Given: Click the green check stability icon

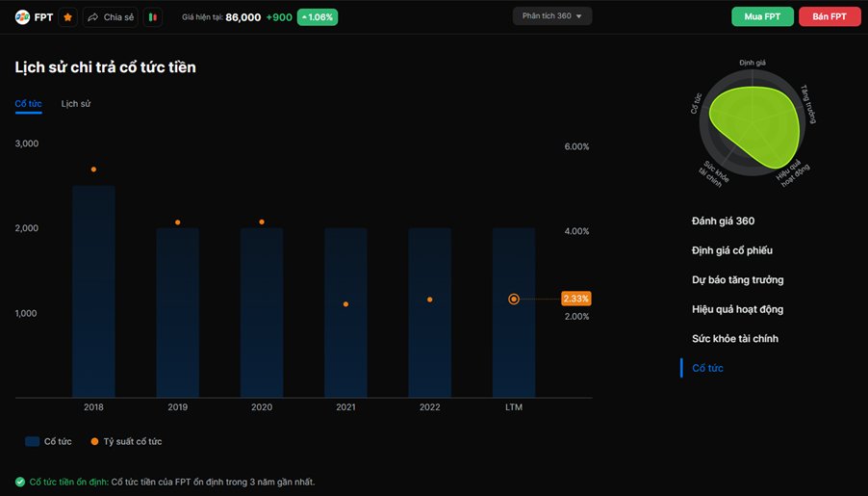Looking at the screenshot, I should pos(20,482).
